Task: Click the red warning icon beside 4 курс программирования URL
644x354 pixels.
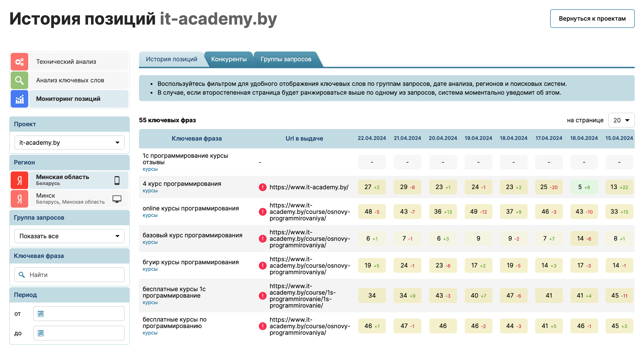Action: 262,187
